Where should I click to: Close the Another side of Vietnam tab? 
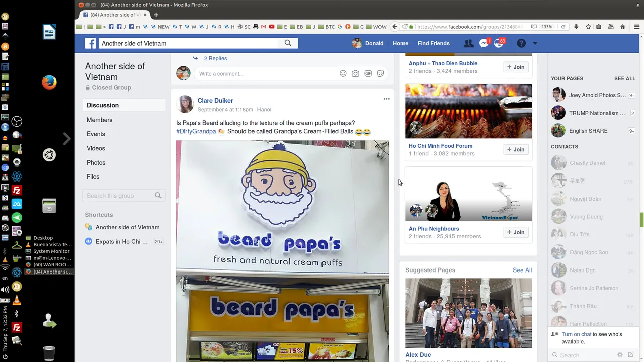145,15
